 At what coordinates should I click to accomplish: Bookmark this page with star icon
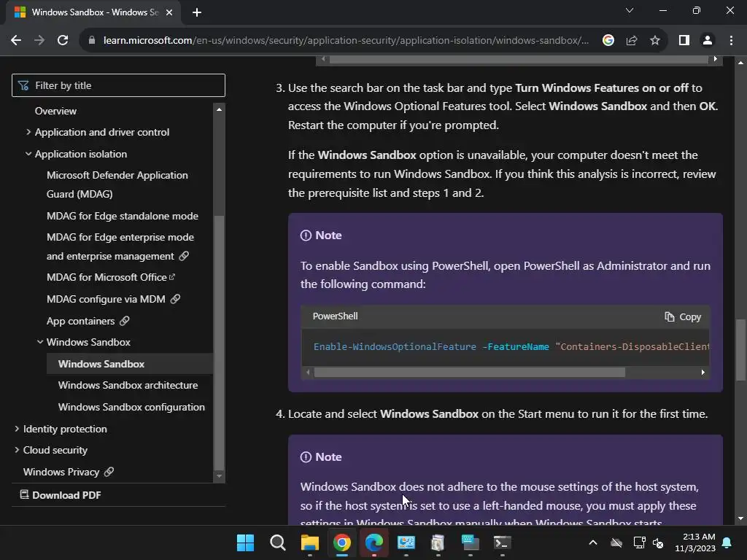pos(655,41)
